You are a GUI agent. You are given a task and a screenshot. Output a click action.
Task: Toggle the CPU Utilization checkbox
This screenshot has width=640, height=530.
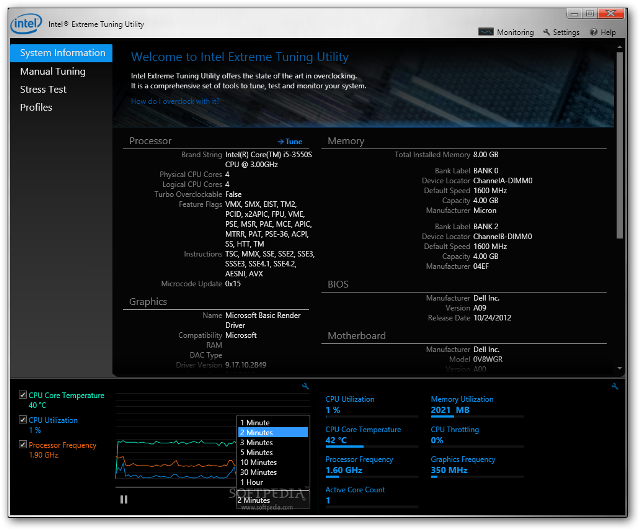click(x=23, y=419)
